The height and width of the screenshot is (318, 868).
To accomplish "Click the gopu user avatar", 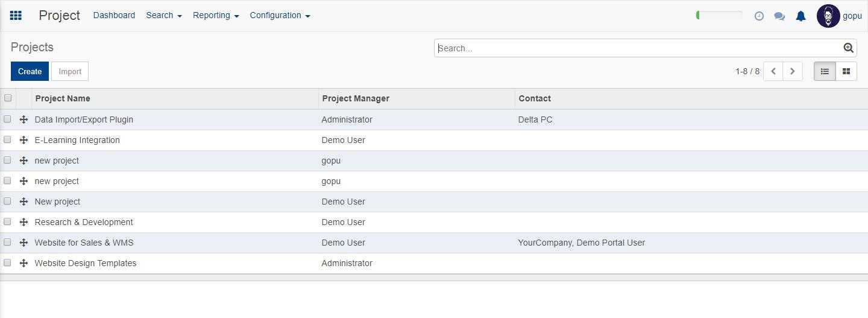I will pyautogui.click(x=828, y=16).
